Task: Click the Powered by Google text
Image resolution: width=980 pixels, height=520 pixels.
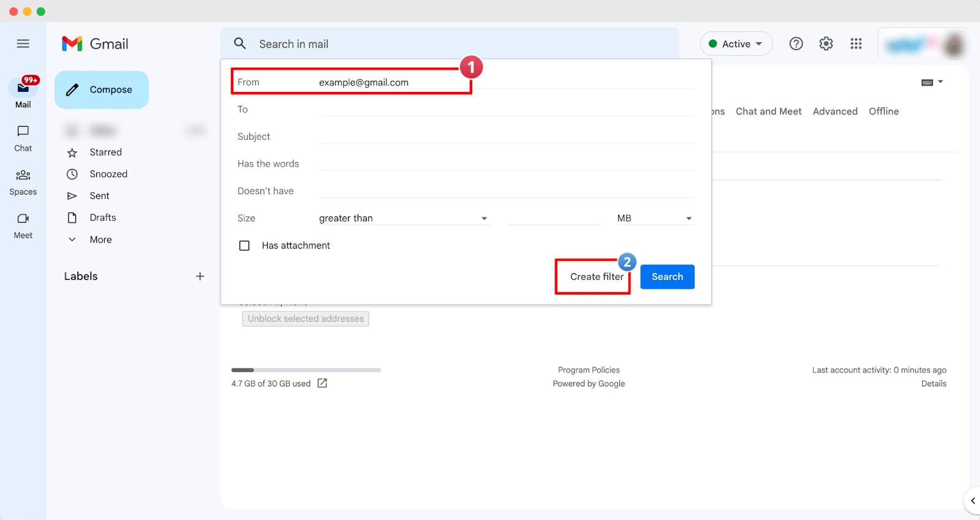Action: pyautogui.click(x=589, y=383)
